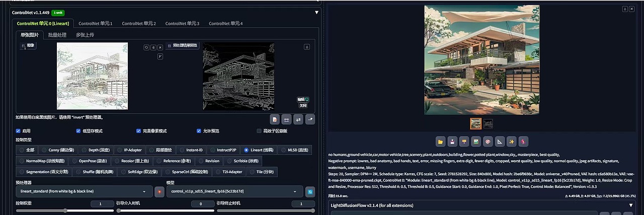Click the guidance start value field
644x215 pixels.
pyautogui.click(x=203, y=203)
